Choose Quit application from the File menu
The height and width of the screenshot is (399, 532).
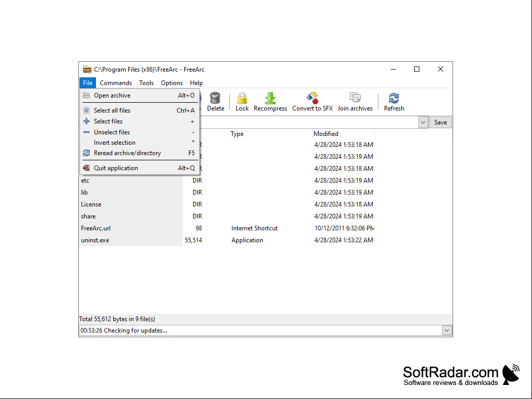[x=140, y=168]
